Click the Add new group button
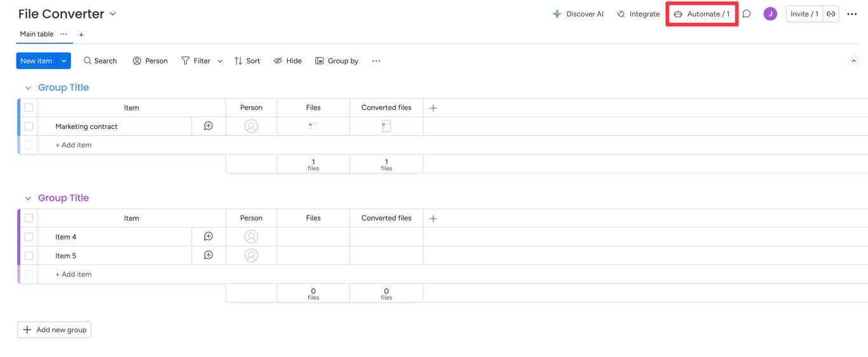The width and height of the screenshot is (868, 357). coord(54,330)
